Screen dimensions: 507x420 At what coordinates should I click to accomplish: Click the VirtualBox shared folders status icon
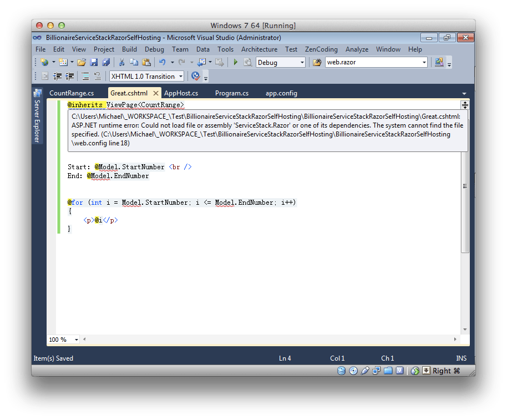pyautogui.click(x=388, y=371)
